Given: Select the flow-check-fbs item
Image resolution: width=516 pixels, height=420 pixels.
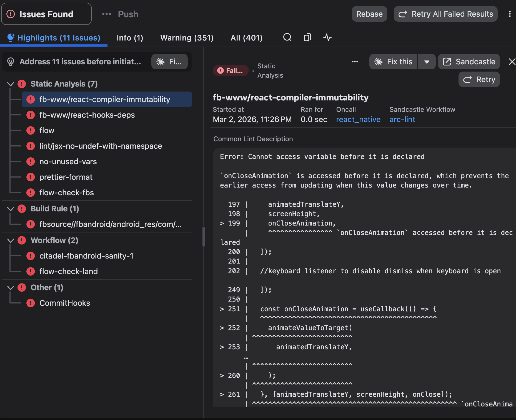Looking at the screenshot, I should click(107, 193).
